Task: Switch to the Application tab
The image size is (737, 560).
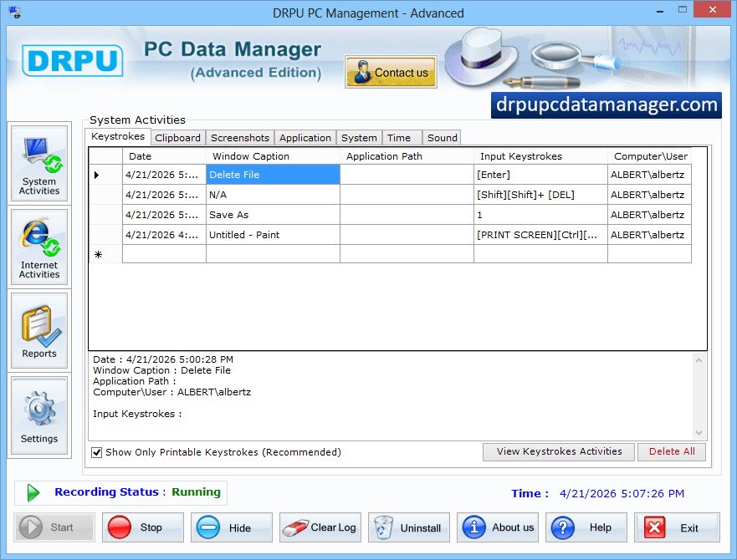Action: click(305, 138)
